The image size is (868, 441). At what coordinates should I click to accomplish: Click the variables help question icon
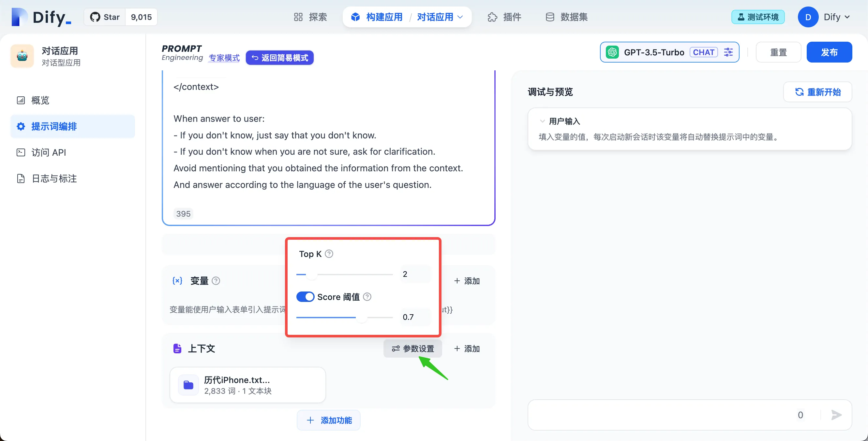point(216,281)
